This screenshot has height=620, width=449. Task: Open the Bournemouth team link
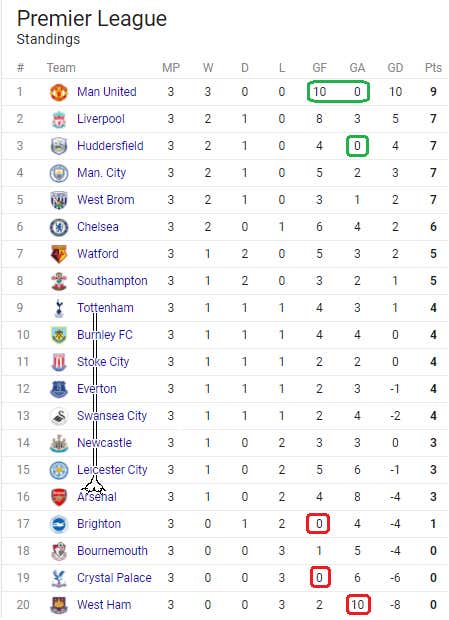112,551
